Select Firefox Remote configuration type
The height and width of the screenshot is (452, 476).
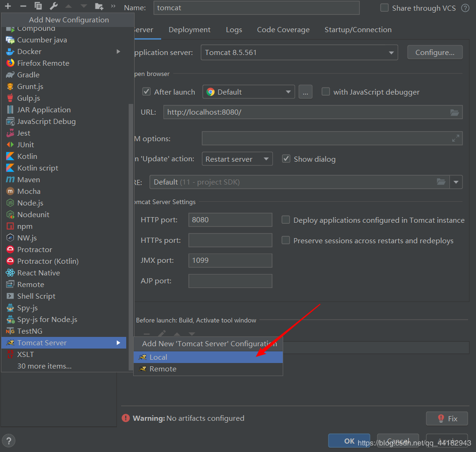(64, 63)
